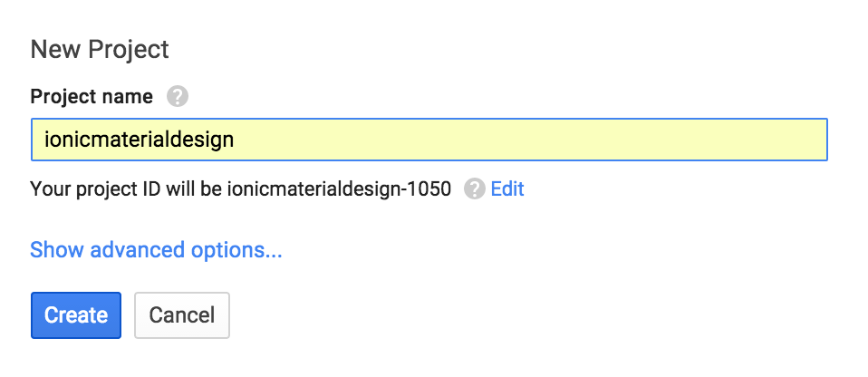Open the question-mark tooltip for Project name
Screen dimensions: 868x377
178,96
